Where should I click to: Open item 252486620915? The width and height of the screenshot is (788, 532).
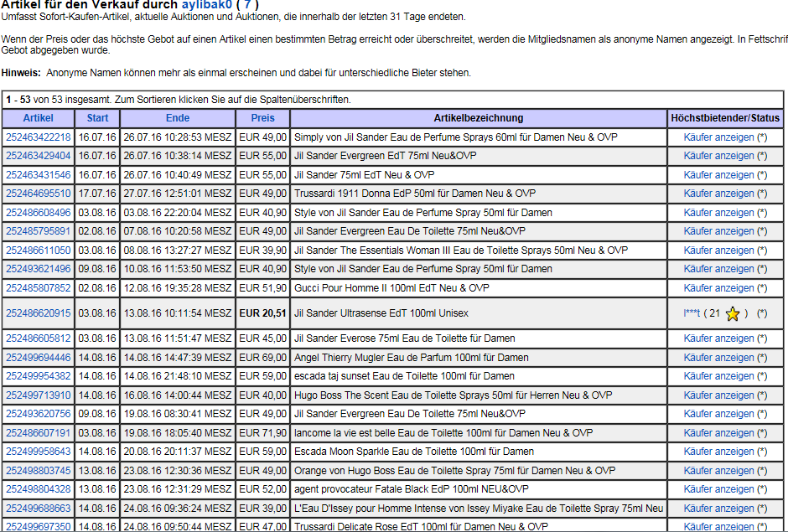[x=39, y=313]
